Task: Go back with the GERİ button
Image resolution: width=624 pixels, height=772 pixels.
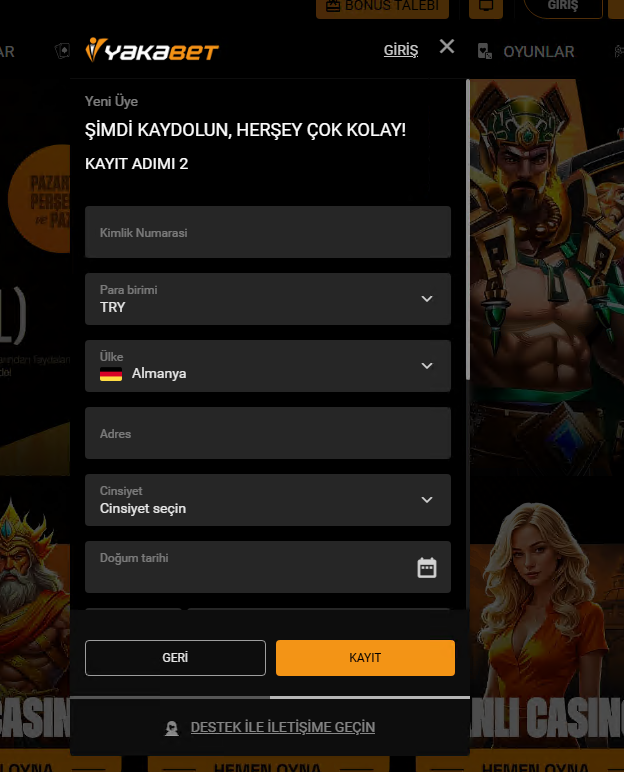Action: (x=175, y=658)
